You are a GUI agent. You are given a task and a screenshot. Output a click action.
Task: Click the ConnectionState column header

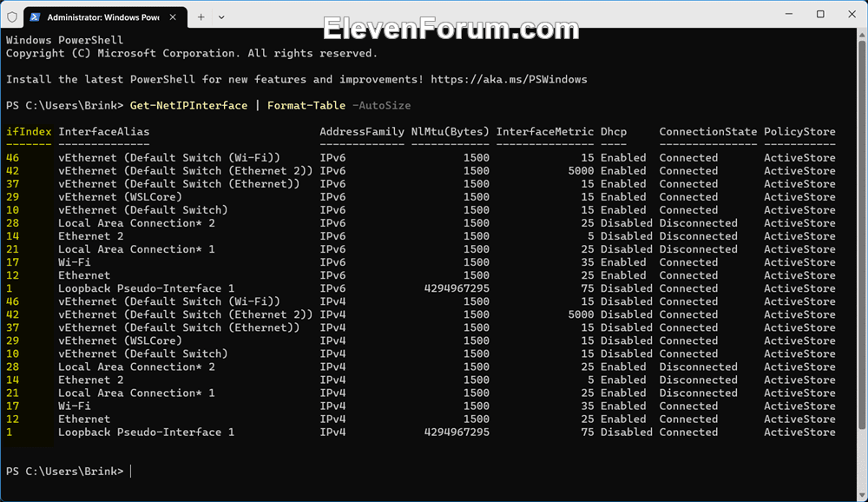coord(708,131)
